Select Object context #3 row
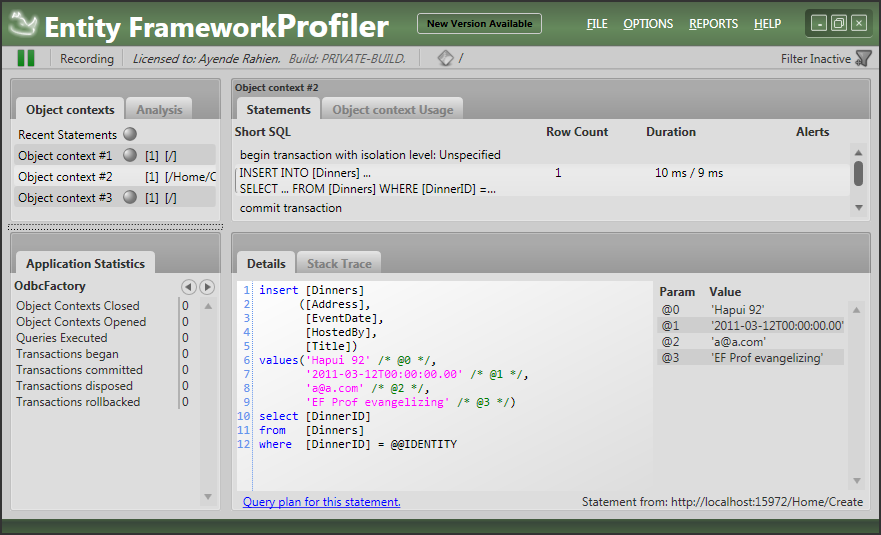This screenshot has height=535, width=881. coord(115,197)
